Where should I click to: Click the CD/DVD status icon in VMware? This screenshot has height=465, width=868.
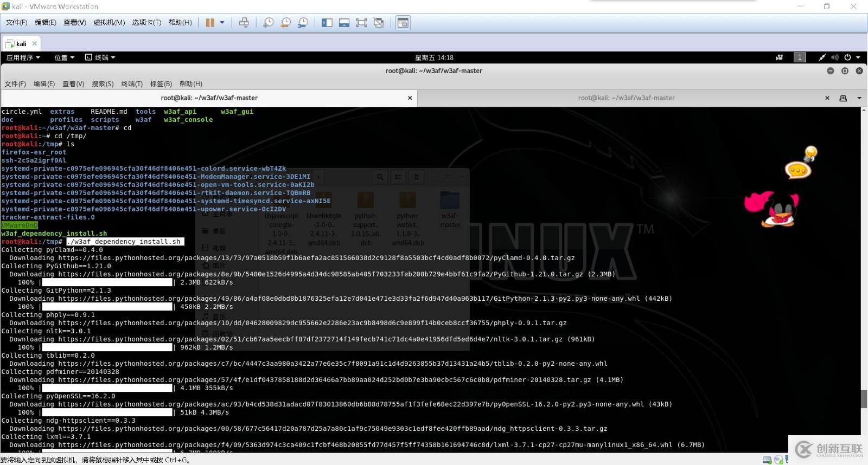point(778,460)
